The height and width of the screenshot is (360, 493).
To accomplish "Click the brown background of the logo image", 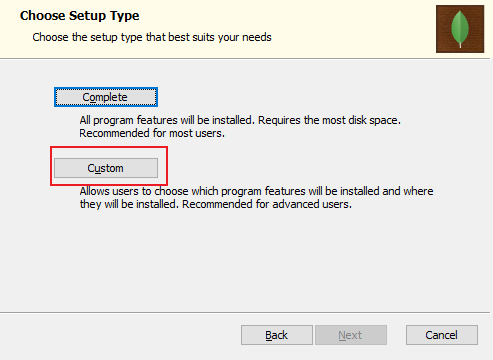I will [x=443, y=43].
